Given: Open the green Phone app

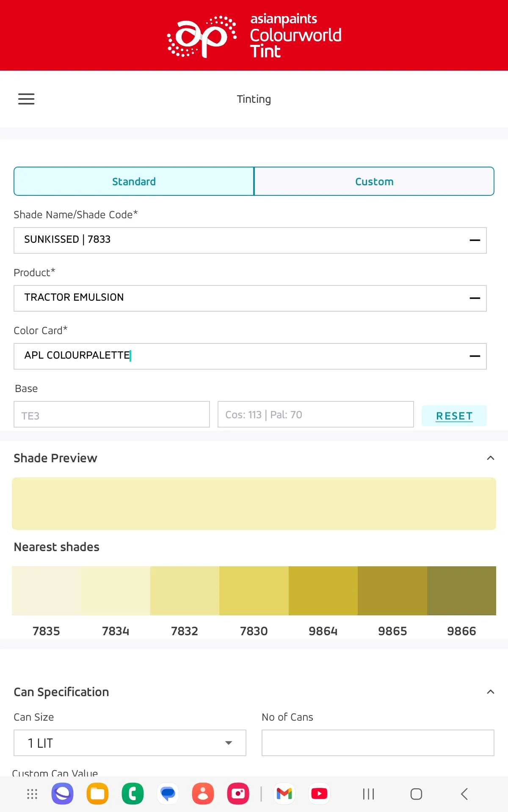Looking at the screenshot, I should coord(133,794).
